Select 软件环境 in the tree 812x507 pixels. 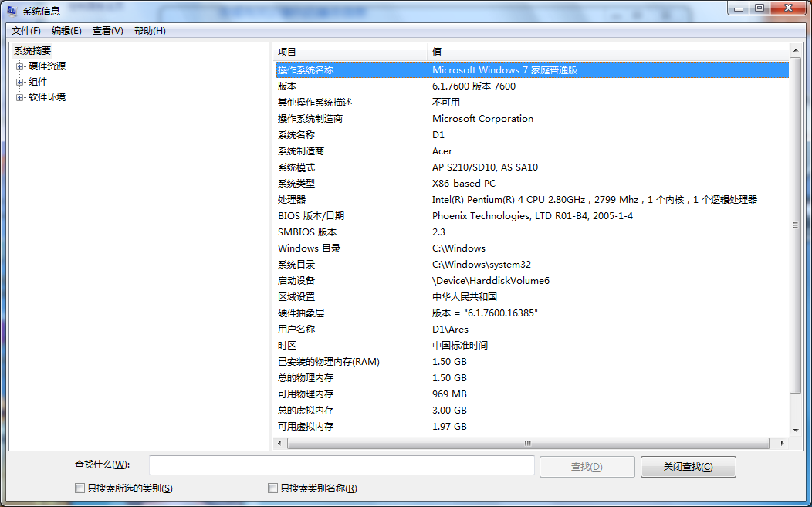tap(47, 97)
